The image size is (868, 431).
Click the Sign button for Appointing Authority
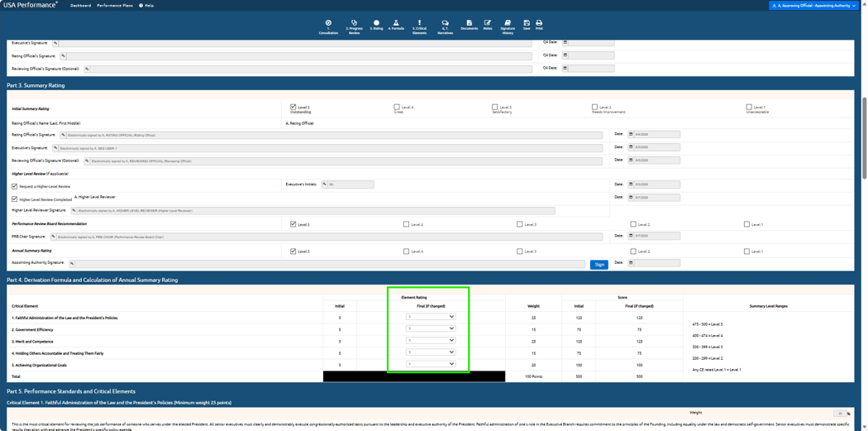point(599,264)
